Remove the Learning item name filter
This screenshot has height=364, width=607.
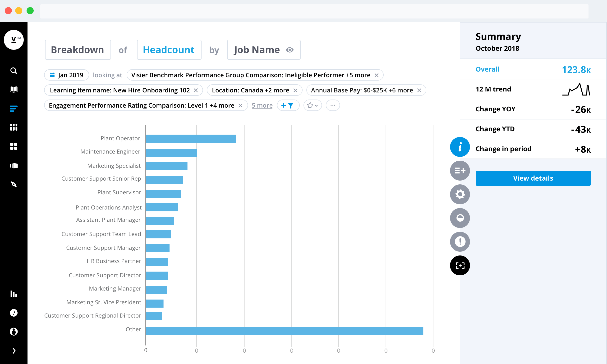(196, 91)
